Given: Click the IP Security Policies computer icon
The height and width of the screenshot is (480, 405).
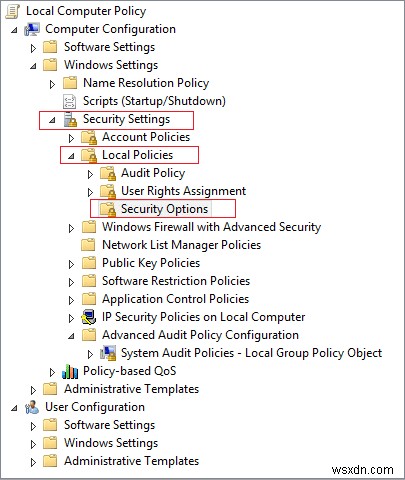Looking at the screenshot, I should tap(89, 317).
